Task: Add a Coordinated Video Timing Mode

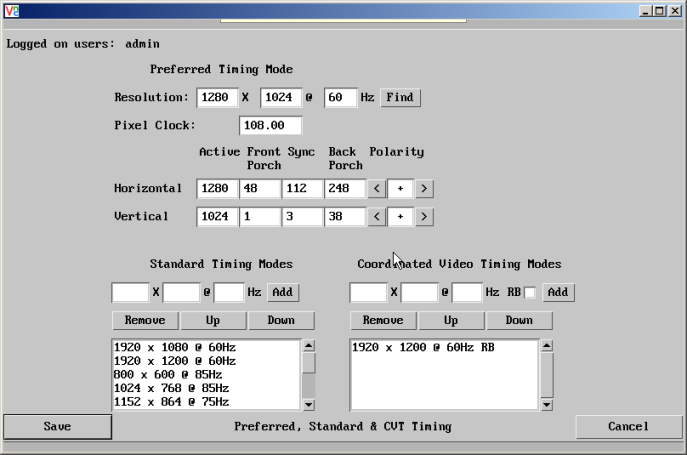Action: click(x=558, y=292)
